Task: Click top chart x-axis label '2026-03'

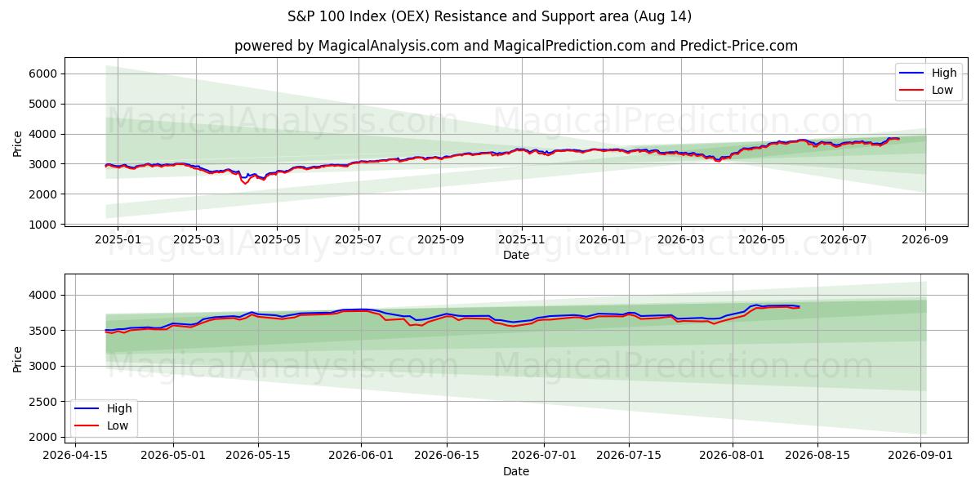Action: pyautogui.click(x=680, y=239)
